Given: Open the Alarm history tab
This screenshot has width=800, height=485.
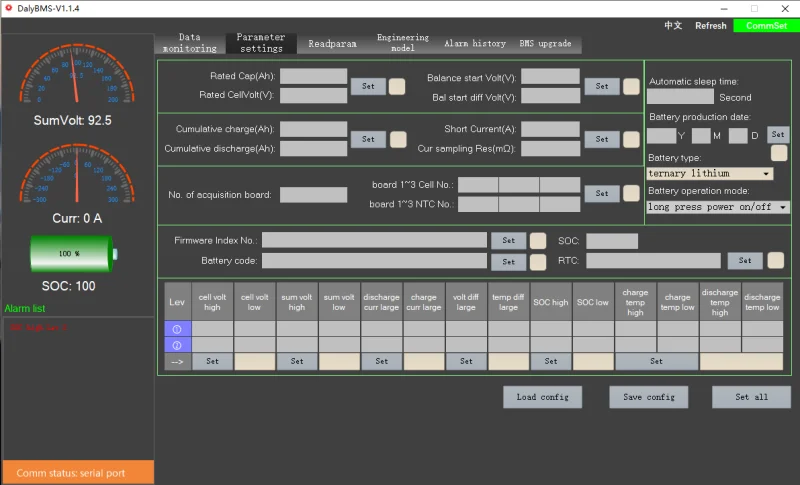Looking at the screenshot, I should 474,44.
